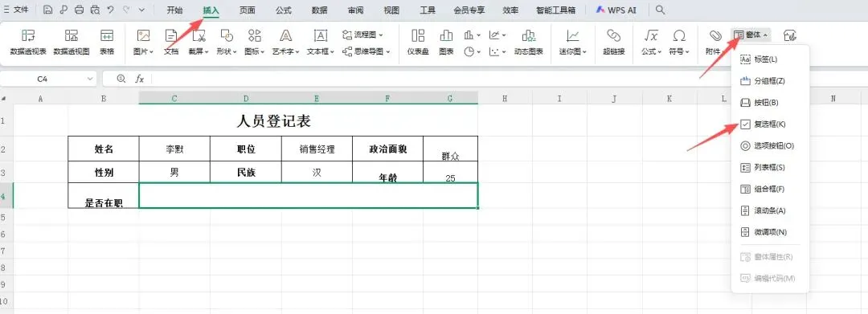Open the 图片 insert picture dropdown

[x=143, y=43]
